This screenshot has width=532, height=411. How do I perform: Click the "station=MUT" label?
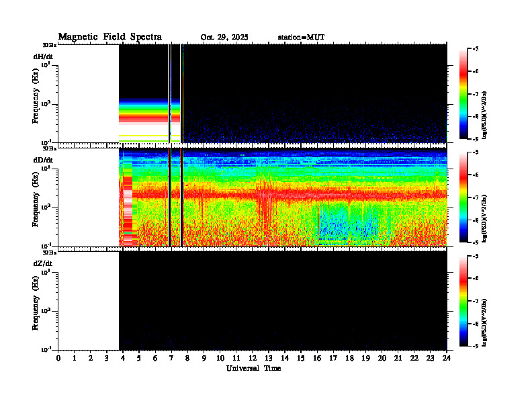pyautogui.click(x=301, y=37)
